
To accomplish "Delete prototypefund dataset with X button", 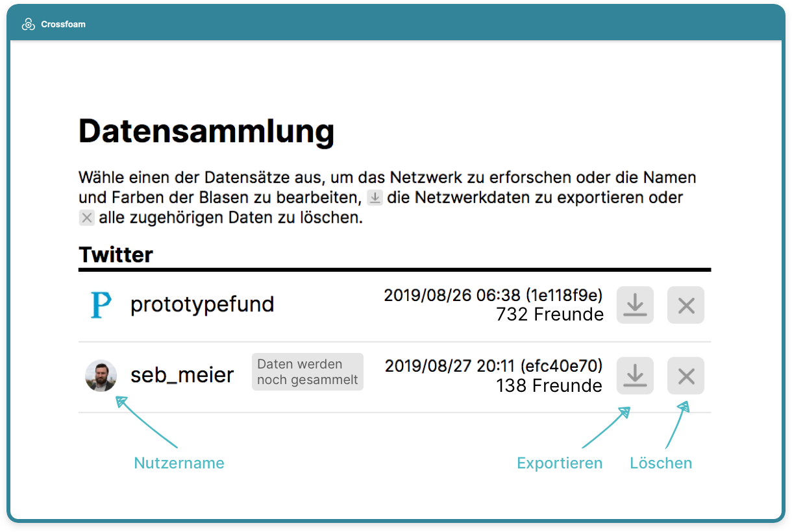I will pyautogui.click(x=686, y=305).
